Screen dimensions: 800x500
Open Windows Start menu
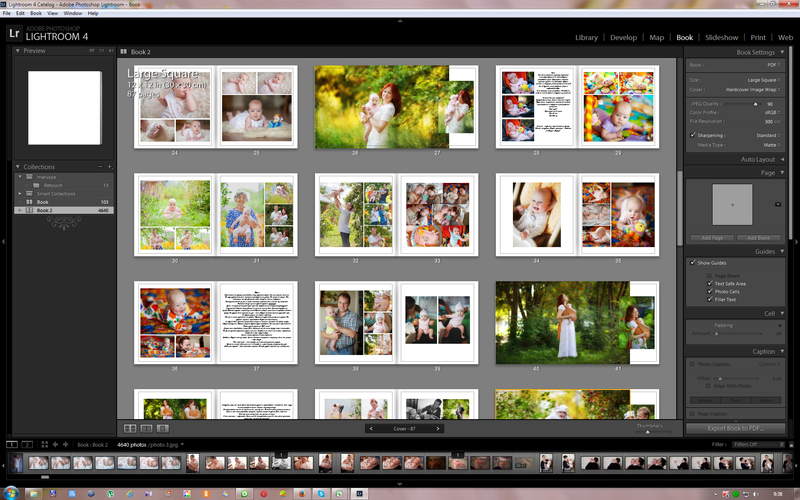pyautogui.click(x=12, y=493)
